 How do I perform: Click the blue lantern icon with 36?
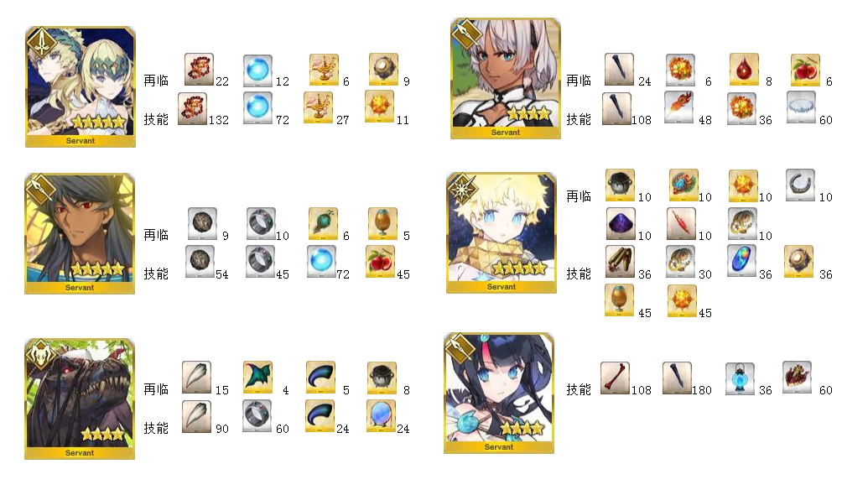click(741, 378)
